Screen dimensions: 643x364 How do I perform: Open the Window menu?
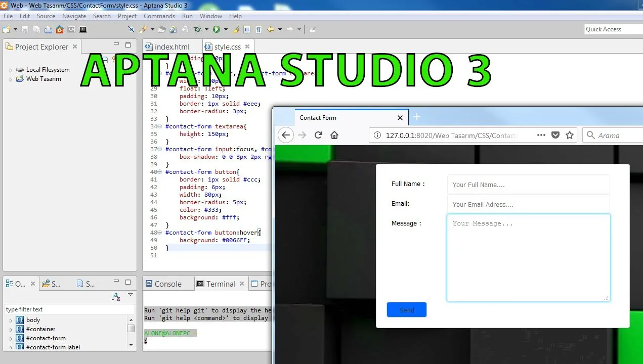tap(211, 16)
